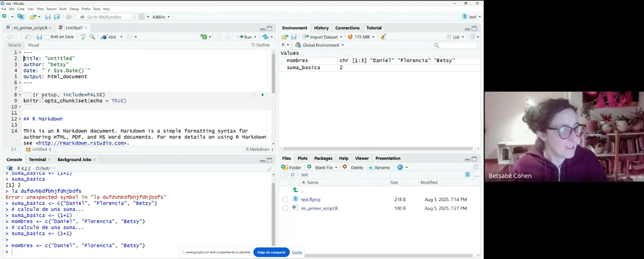This screenshot has width=644, height=259.
Task: Run the setup chunk with green arrow
Action: (x=263, y=95)
